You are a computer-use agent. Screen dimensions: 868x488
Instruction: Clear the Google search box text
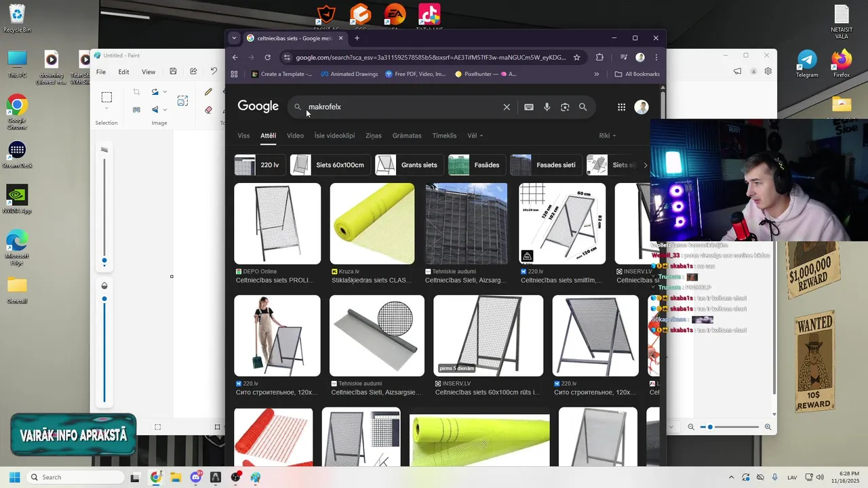click(507, 107)
